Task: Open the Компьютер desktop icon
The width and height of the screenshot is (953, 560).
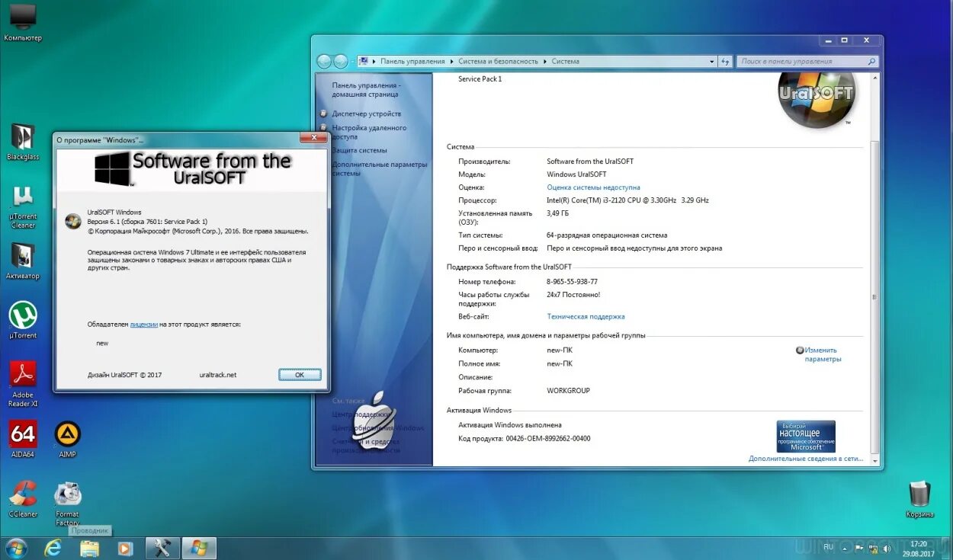Action: tap(22, 21)
